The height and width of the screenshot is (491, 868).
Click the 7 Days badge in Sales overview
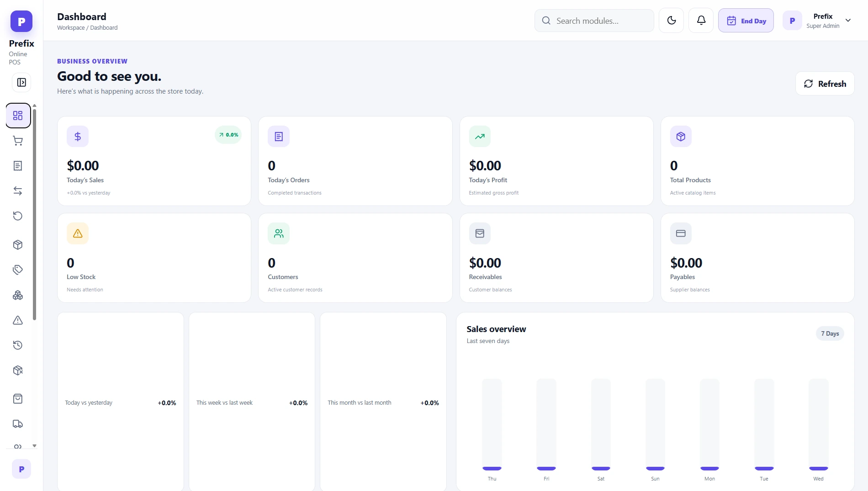[830, 333]
